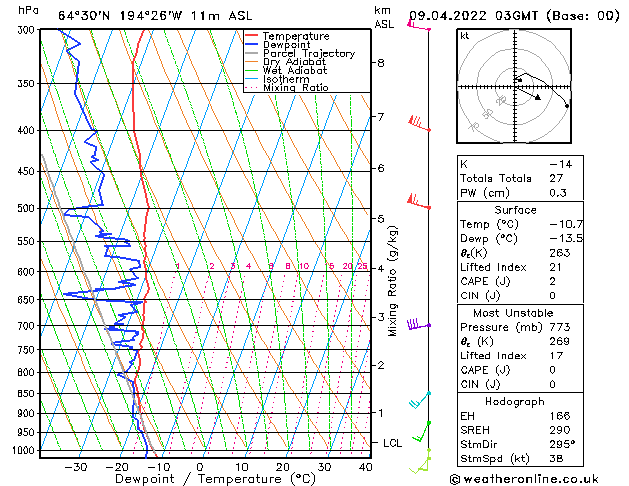
Task: Click the 'Most Unstable' section heading
Action: pos(513,313)
